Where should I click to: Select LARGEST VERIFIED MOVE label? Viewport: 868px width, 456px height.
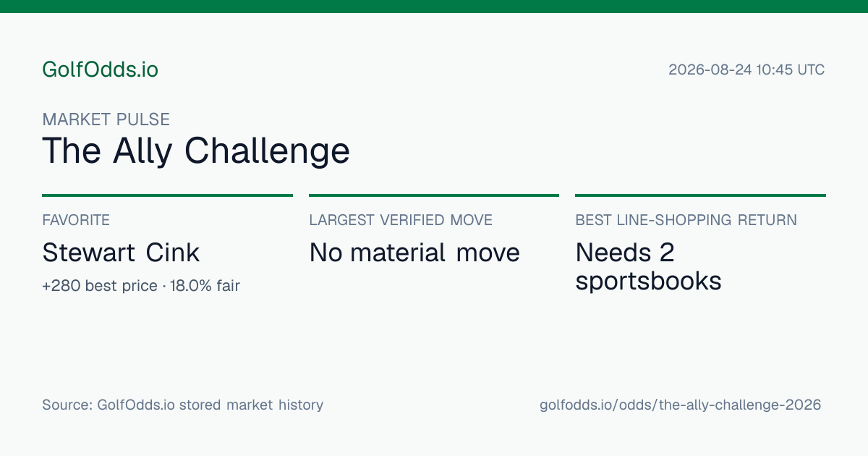point(401,220)
